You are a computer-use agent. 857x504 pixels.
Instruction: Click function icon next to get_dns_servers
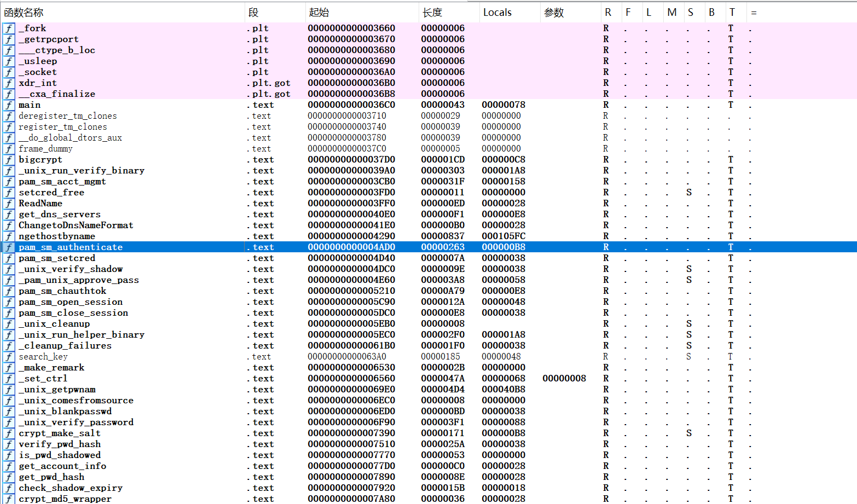(9, 215)
